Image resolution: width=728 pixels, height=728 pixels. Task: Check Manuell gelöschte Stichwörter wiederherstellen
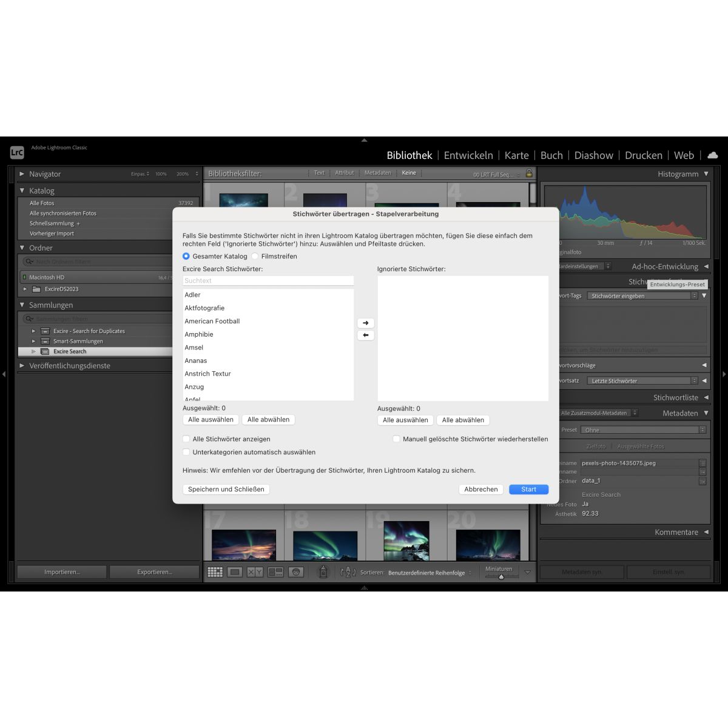tap(397, 439)
